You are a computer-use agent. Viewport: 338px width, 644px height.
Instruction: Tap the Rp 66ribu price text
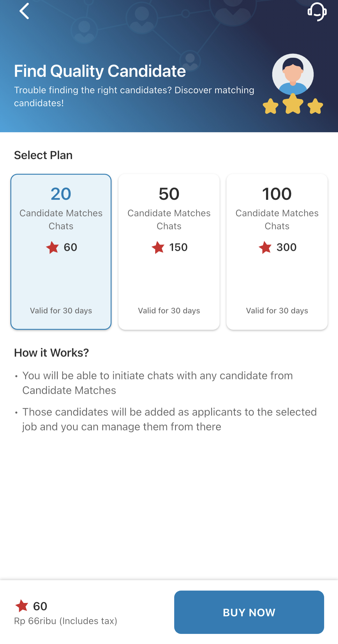point(66,621)
